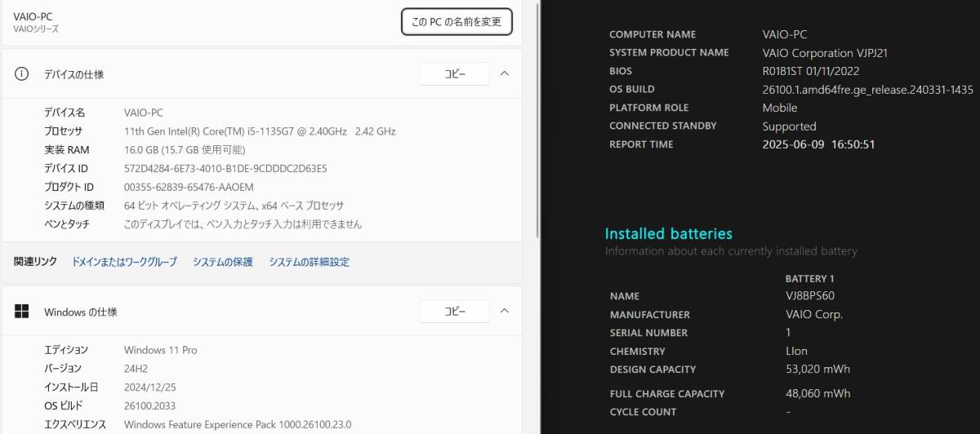The width and height of the screenshot is (980, 434).
Task: Collapse the Windows specifications section
Action: pyautogui.click(x=504, y=311)
